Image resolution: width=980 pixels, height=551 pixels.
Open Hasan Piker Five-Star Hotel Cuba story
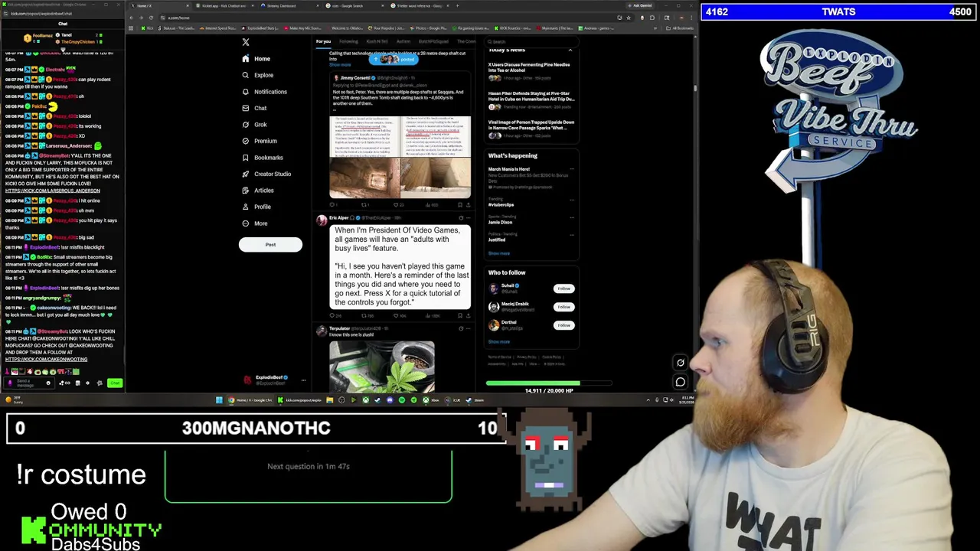531,96
